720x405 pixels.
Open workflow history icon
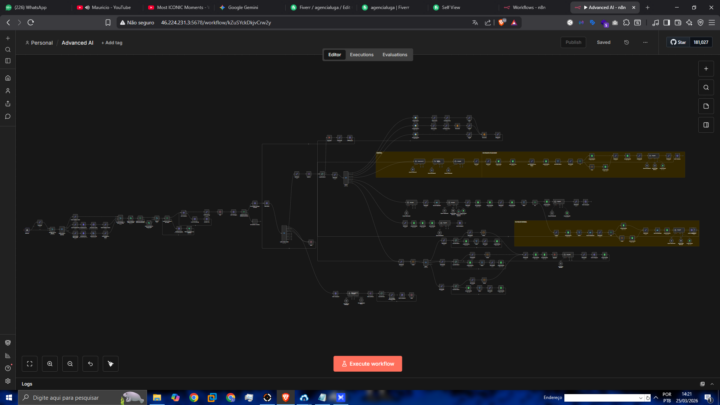(x=626, y=43)
